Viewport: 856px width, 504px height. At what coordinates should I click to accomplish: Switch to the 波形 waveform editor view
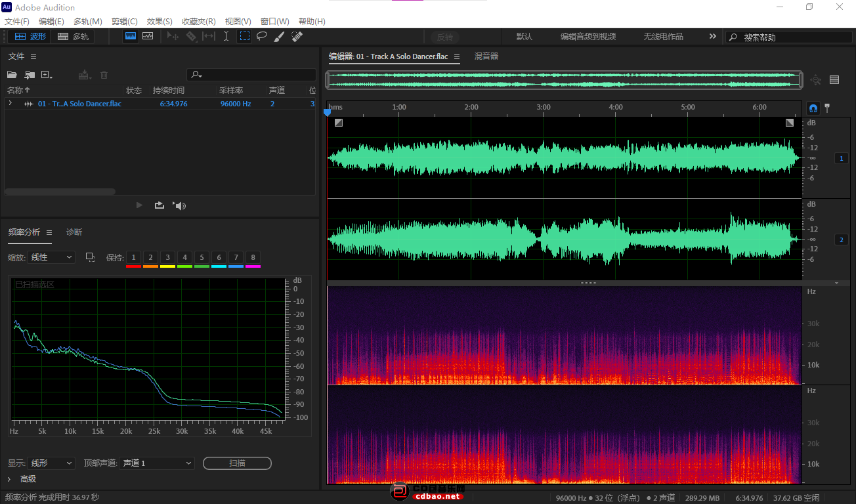[x=30, y=37]
